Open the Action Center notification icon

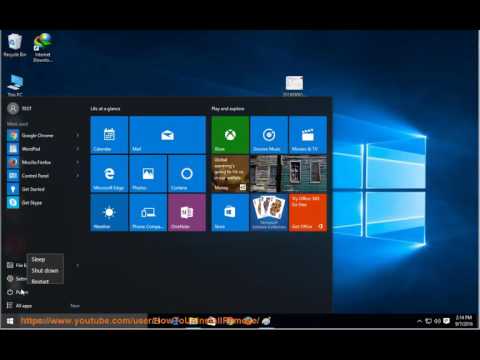[x=447, y=321]
